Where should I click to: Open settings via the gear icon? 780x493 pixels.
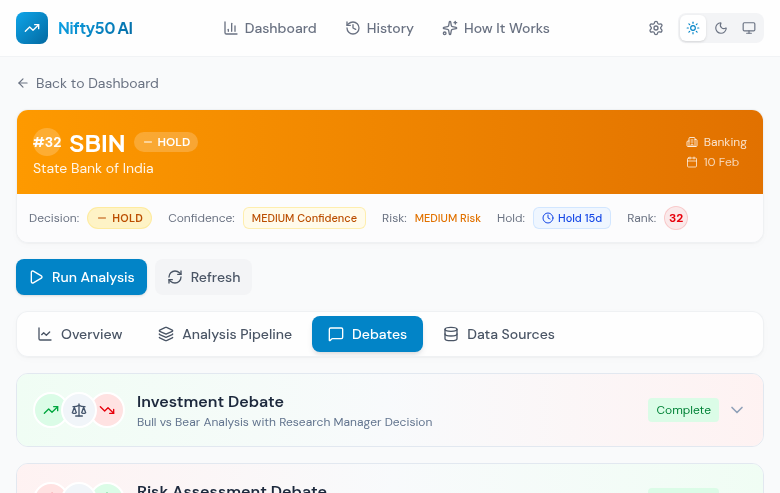point(656,28)
